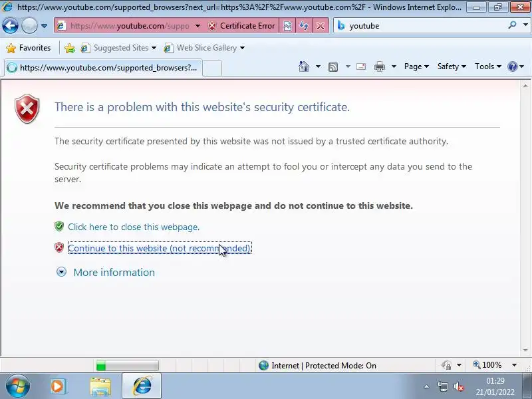Select the youtube supported_browsers tab

point(103,68)
